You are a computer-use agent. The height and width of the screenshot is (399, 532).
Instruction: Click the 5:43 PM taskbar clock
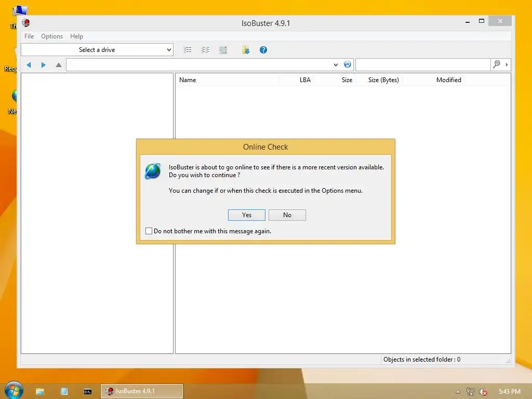click(x=509, y=392)
